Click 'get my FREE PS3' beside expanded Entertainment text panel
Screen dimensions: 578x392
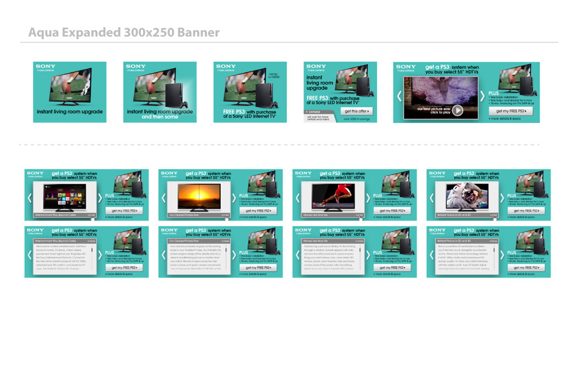pyautogui.click(x=124, y=268)
